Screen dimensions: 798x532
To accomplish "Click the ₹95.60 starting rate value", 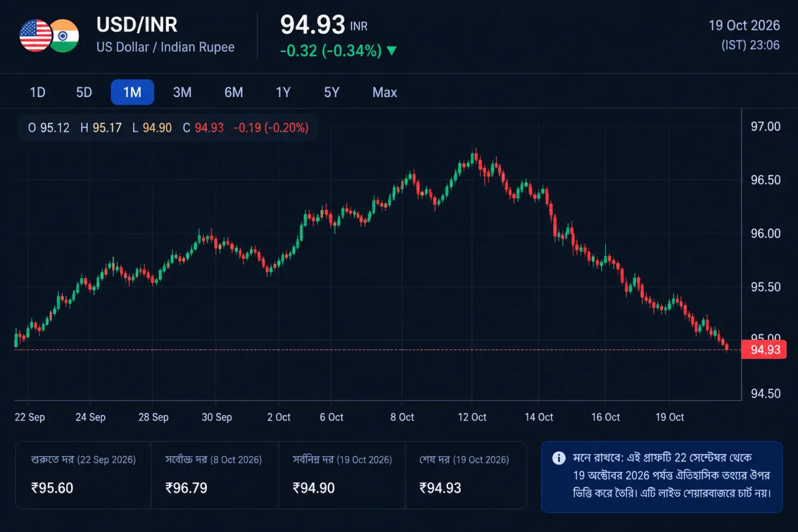I will [x=52, y=488].
